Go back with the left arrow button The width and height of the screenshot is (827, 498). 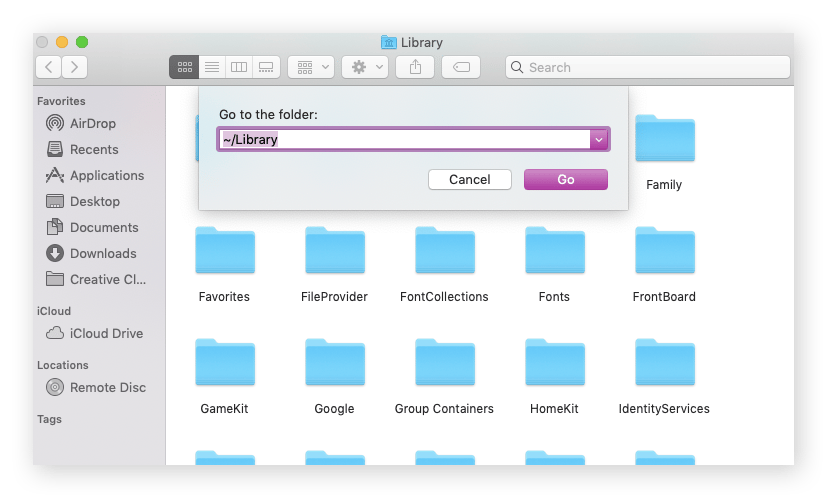pos(49,67)
